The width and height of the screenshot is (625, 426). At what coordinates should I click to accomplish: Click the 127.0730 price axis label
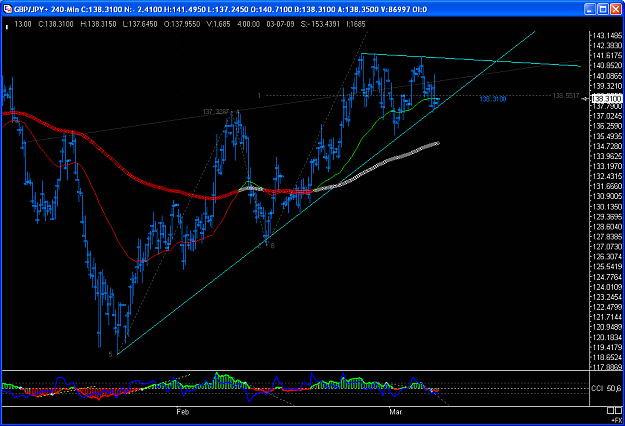(607, 247)
